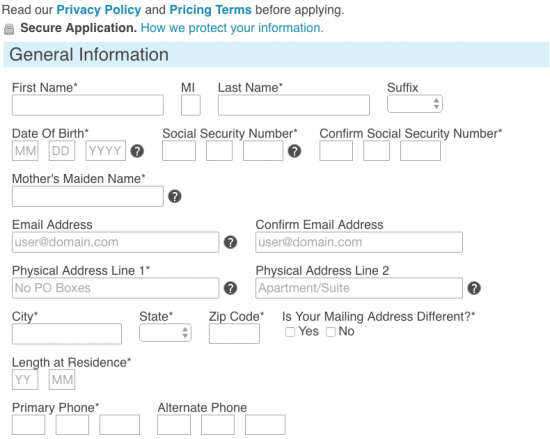Open help for Mother's Maiden Name
Screen dimensions: 550x439
click(175, 196)
